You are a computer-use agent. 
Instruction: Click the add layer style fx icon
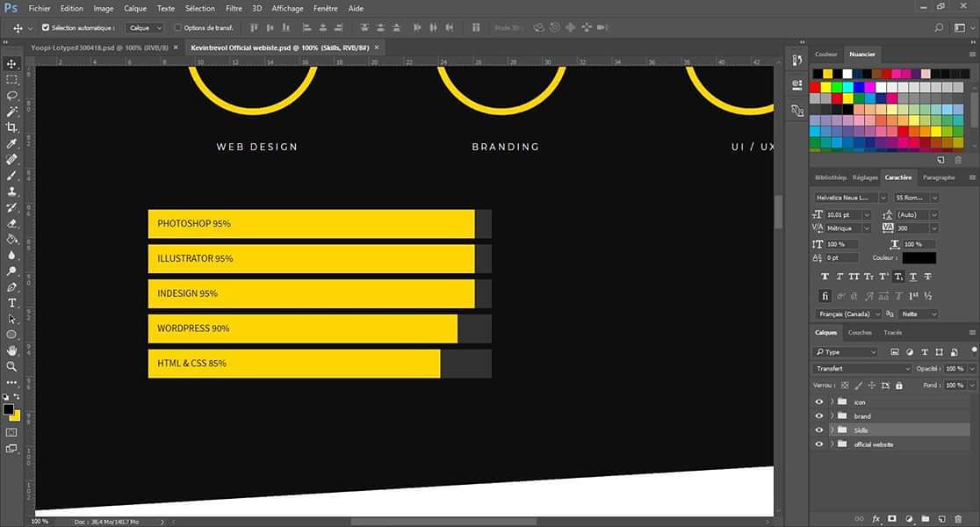876,519
